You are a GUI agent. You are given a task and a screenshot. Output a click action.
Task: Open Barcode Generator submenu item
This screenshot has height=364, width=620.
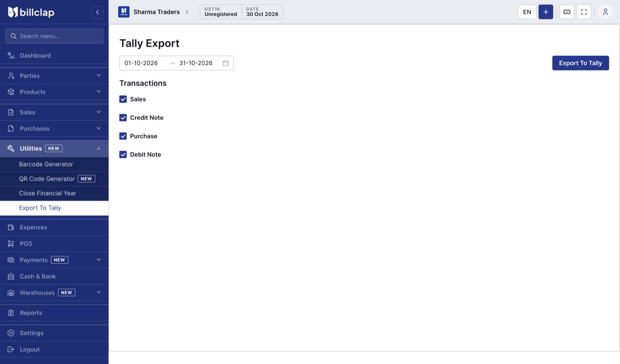tap(54, 164)
